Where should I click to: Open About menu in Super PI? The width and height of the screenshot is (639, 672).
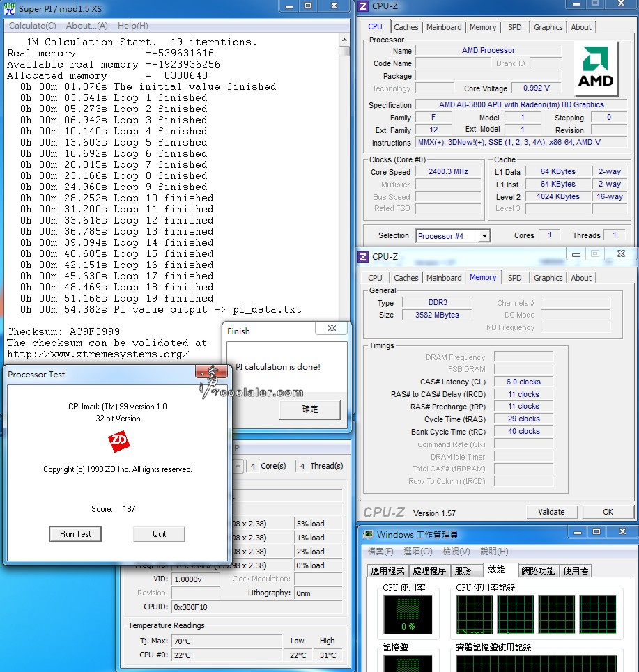click(x=86, y=26)
